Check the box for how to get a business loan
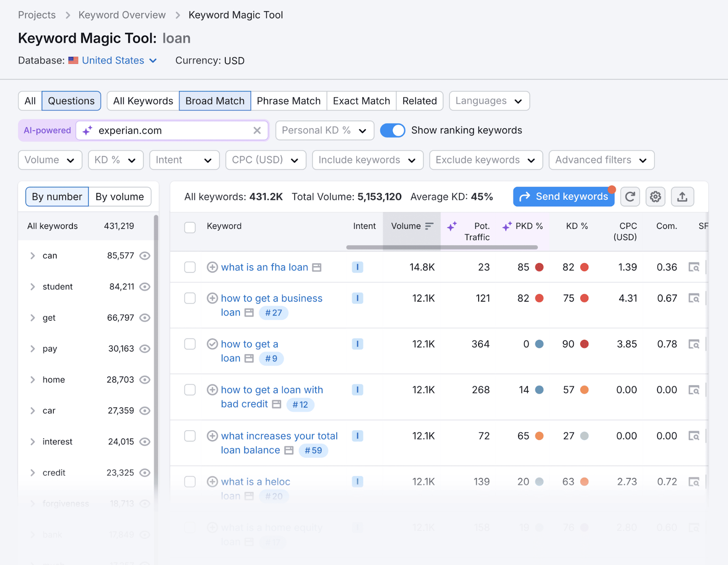Screen dimensions: 728x565 (190, 298)
